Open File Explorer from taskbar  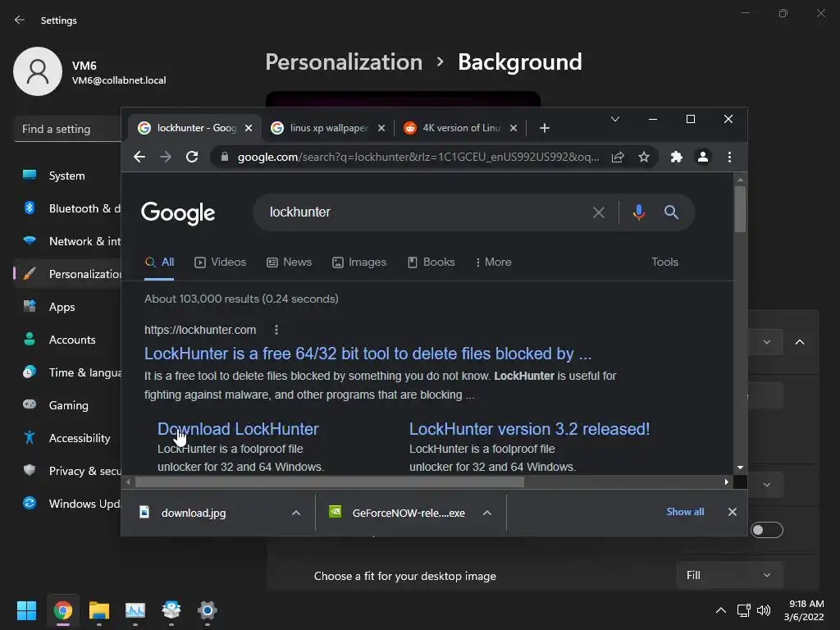99,610
